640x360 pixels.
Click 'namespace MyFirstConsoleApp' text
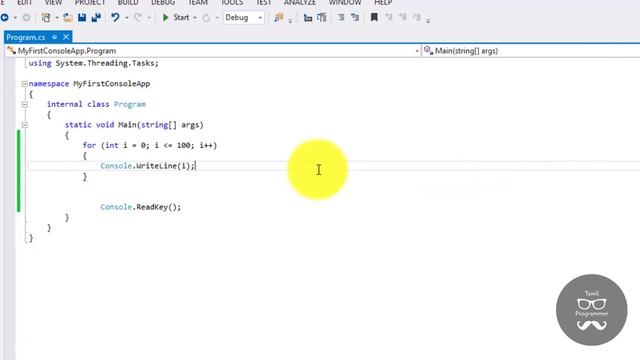(x=89, y=84)
